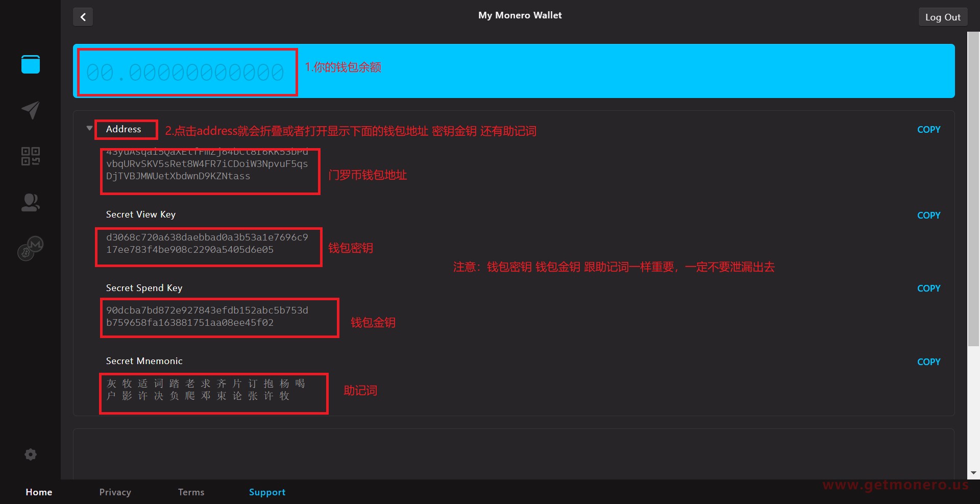980x504 pixels.
Task: Go back using the left chevron button
Action: (83, 17)
